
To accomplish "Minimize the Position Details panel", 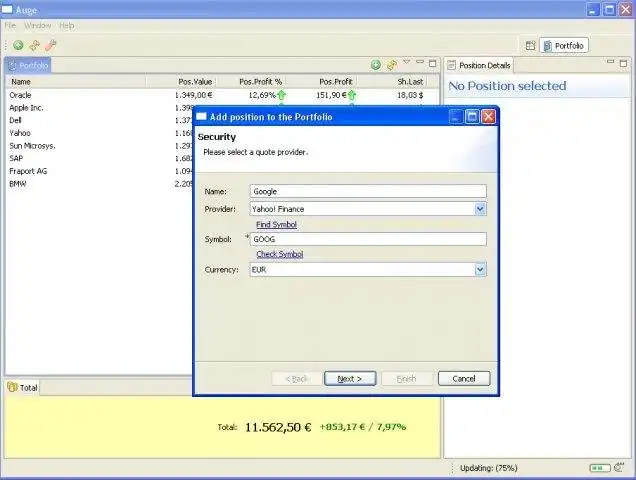I will (610, 62).
